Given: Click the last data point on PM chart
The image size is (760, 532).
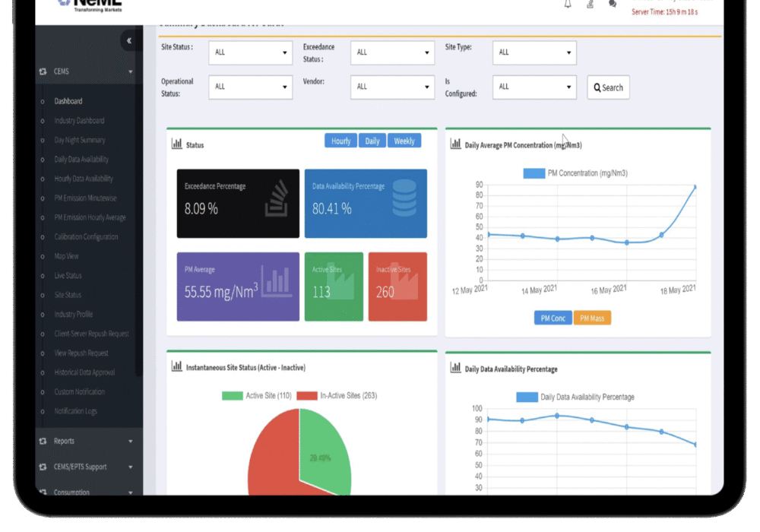Looking at the screenshot, I should 695,187.
